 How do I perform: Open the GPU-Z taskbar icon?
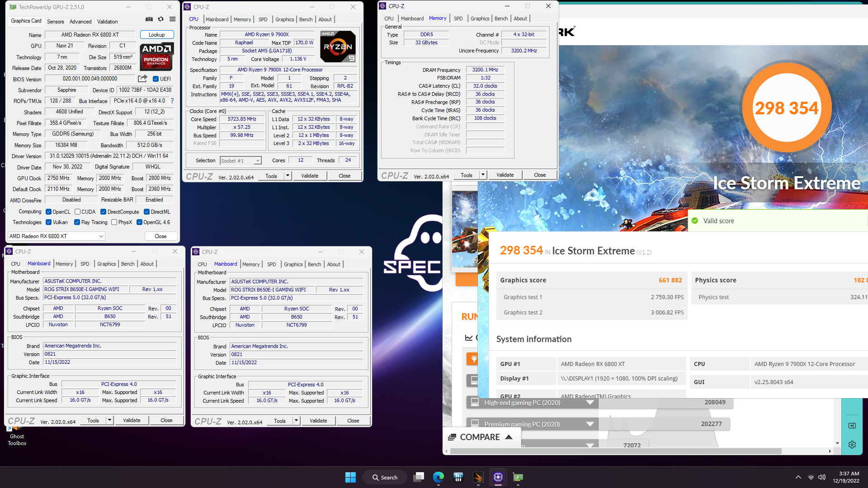(518, 477)
